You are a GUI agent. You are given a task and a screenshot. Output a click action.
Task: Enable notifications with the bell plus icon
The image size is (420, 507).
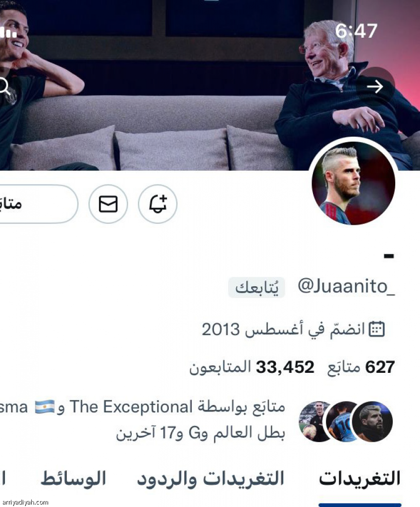157,204
